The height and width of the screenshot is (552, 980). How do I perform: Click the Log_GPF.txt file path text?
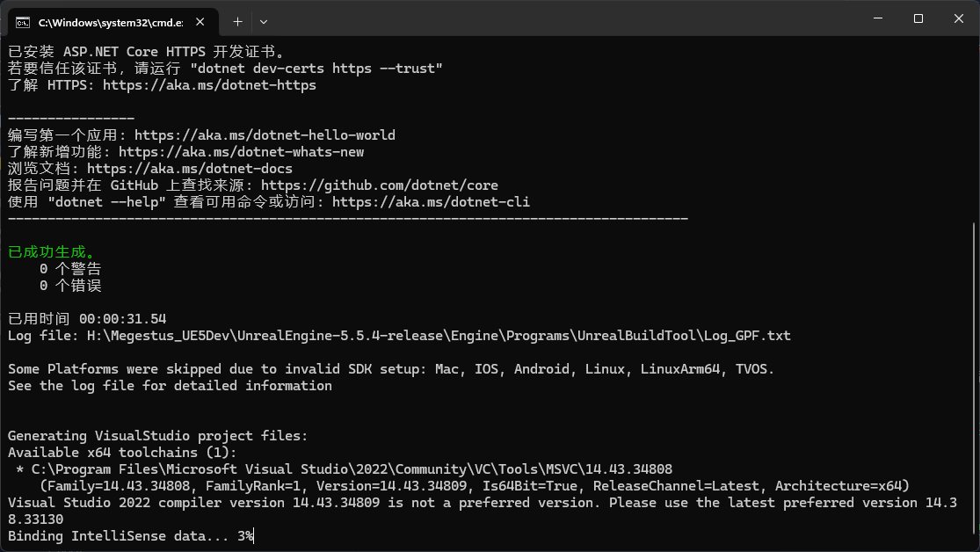coord(439,336)
